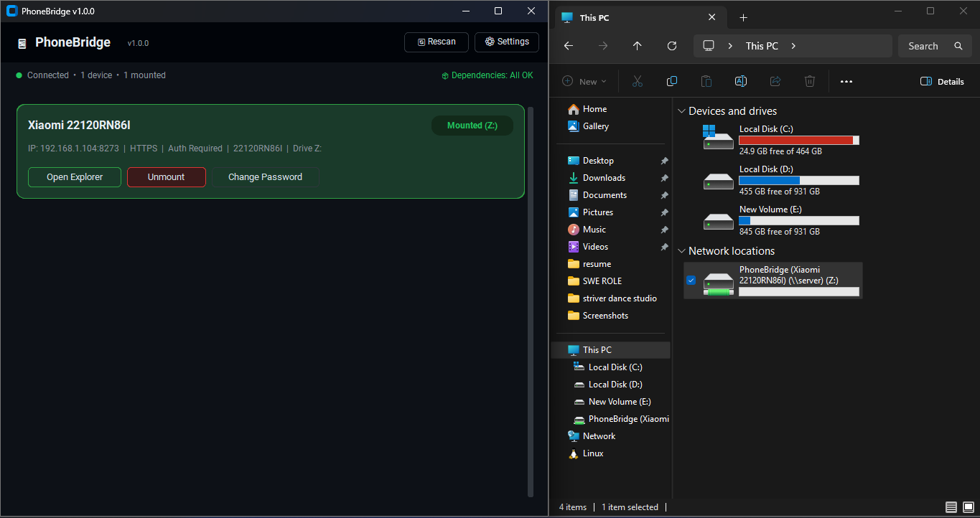Switch to large thumbnails view icon
Screen dimensions: 980x518
[x=968, y=507]
